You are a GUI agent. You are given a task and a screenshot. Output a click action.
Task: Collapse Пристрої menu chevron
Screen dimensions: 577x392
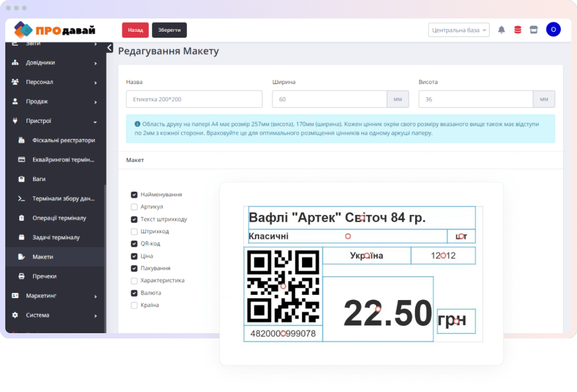[x=95, y=122]
